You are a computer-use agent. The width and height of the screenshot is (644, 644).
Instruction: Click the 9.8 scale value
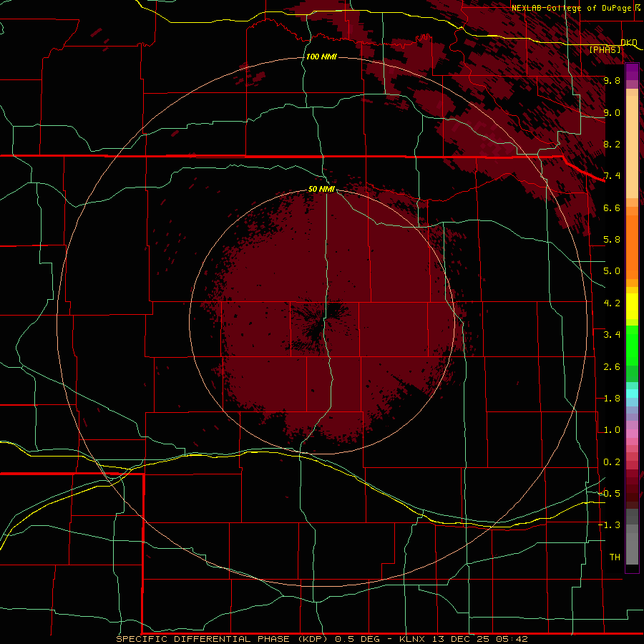[612, 81]
